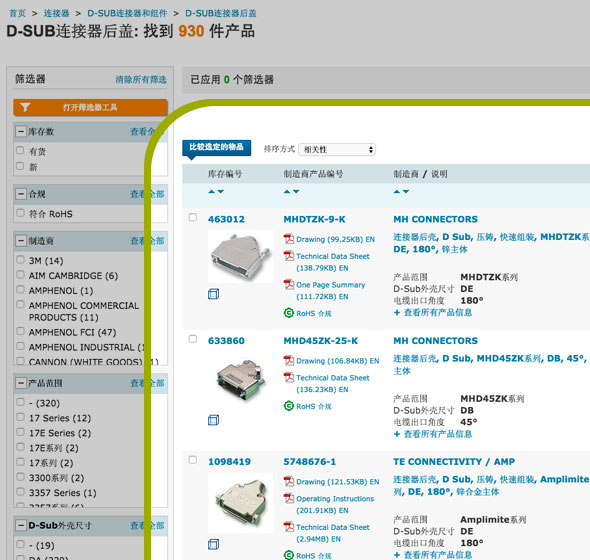
Task: Click the 3D view icon under product 633860
Action: (x=213, y=420)
